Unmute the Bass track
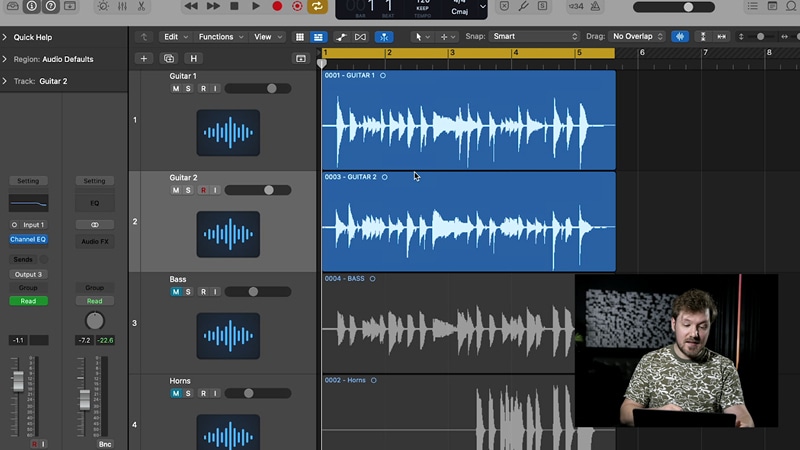Viewport: 800px width, 450px height. [x=176, y=292]
